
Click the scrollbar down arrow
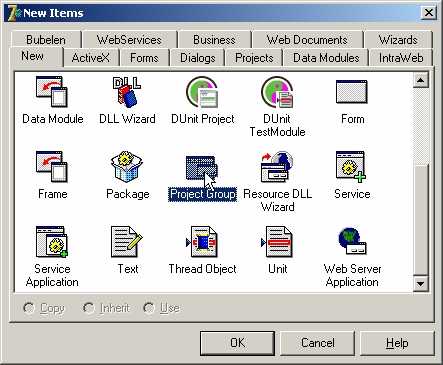click(x=421, y=284)
